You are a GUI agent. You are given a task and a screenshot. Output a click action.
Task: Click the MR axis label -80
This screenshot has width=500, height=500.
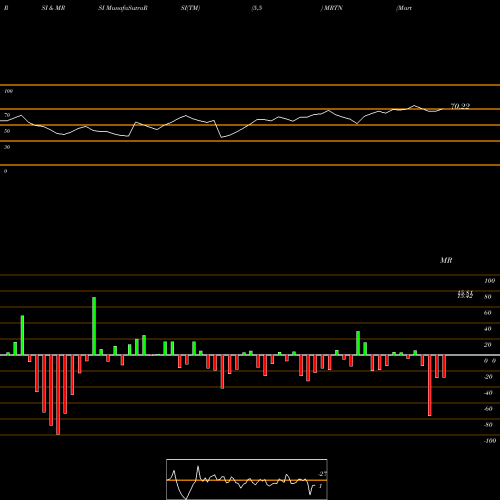point(488,425)
